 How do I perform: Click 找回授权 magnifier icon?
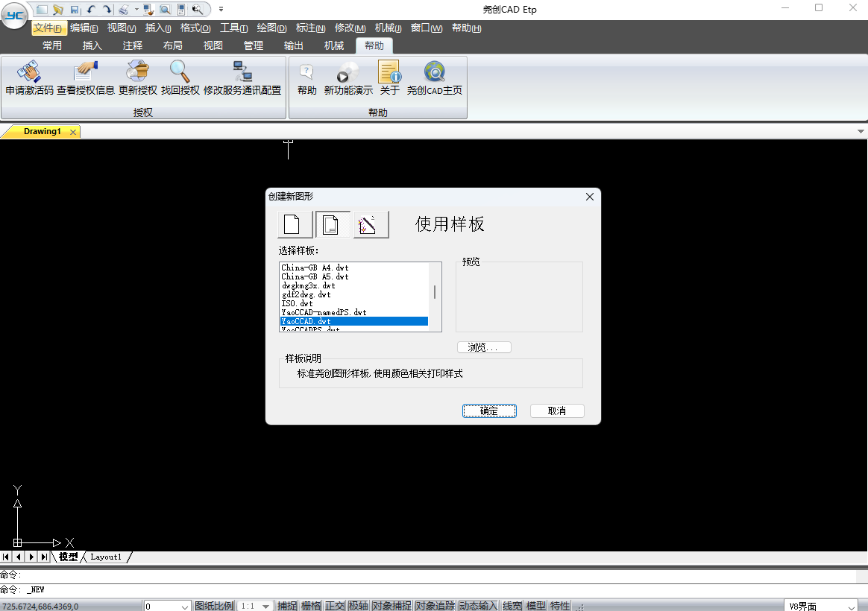click(180, 78)
